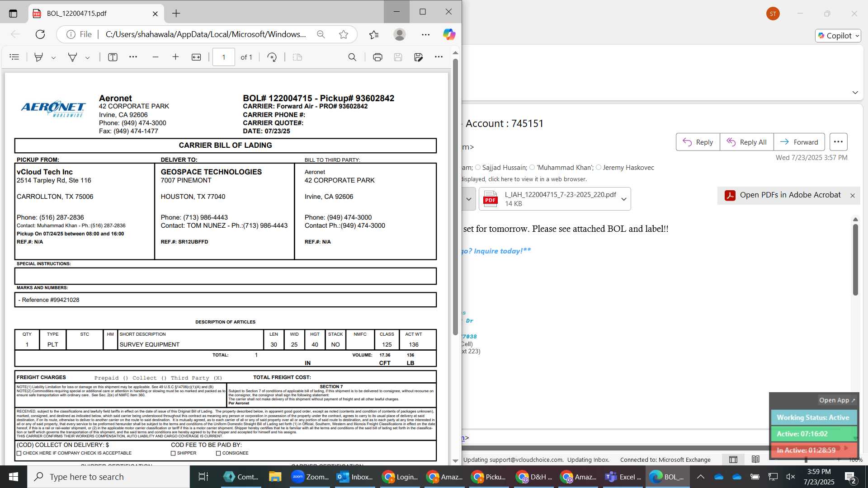
Task: Expand the Highlight tool options arrow
Action: pos(53,57)
